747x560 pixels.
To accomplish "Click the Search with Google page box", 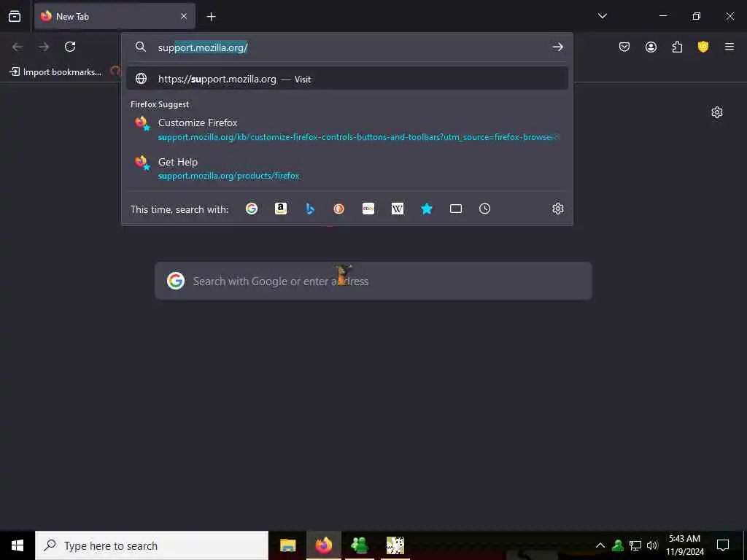I will coord(373,281).
